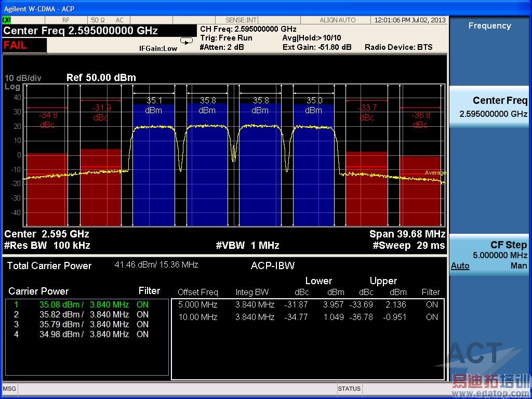The width and height of the screenshot is (532, 399).
Task: Click the 35.8 dBm second blue carrier bar
Action: coord(207,165)
